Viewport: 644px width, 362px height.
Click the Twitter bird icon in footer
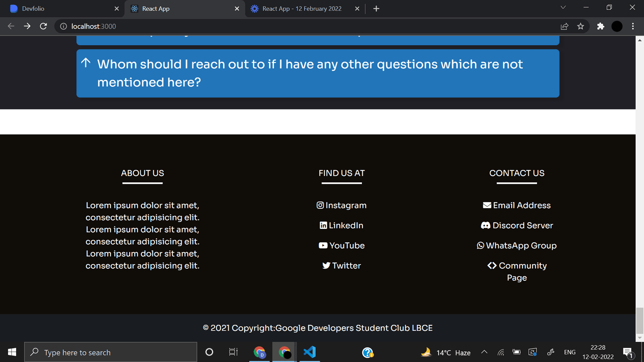coord(326,265)
